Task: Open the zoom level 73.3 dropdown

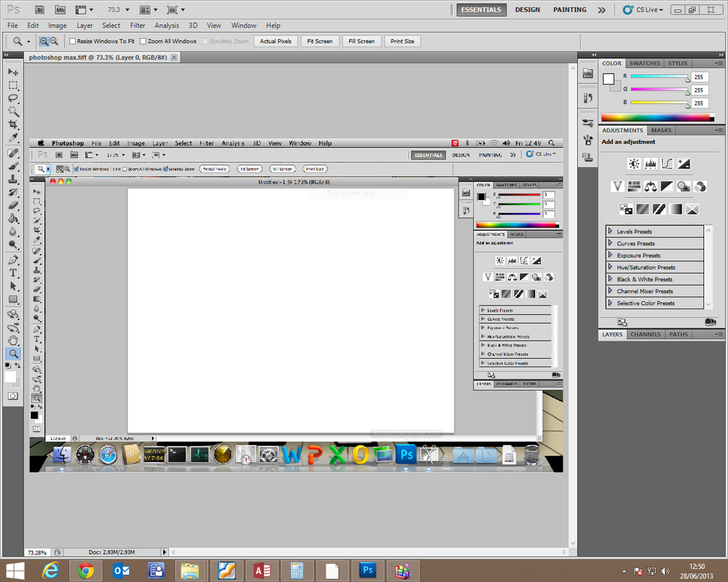Action: (127, 9)
